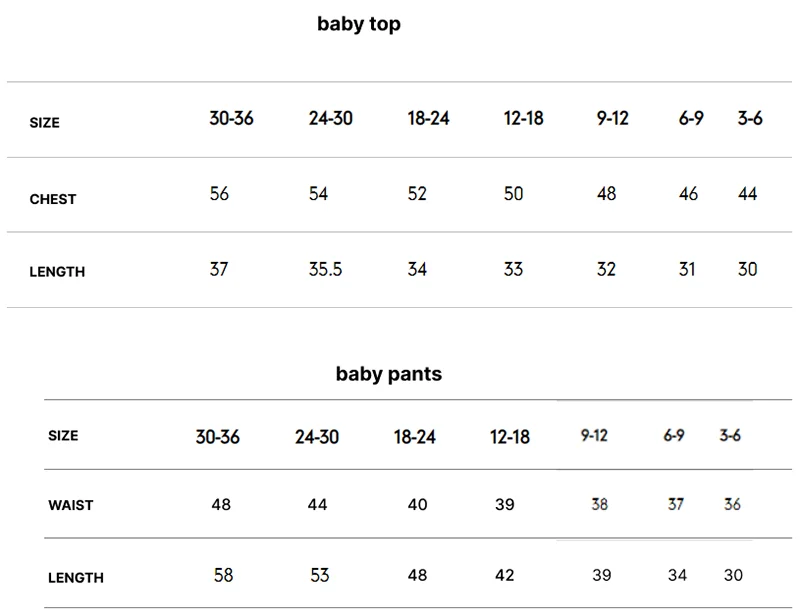Click the LENGTH label in baby pants table
This screenshot has height=615, width=800.
pos(76,578)
